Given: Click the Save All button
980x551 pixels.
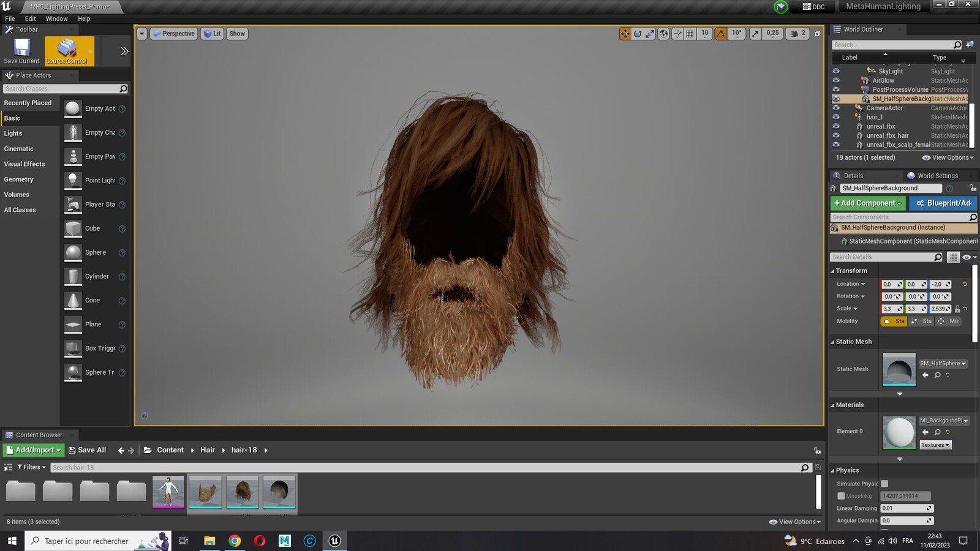Looking at the screenshot, I should (88, 450).
